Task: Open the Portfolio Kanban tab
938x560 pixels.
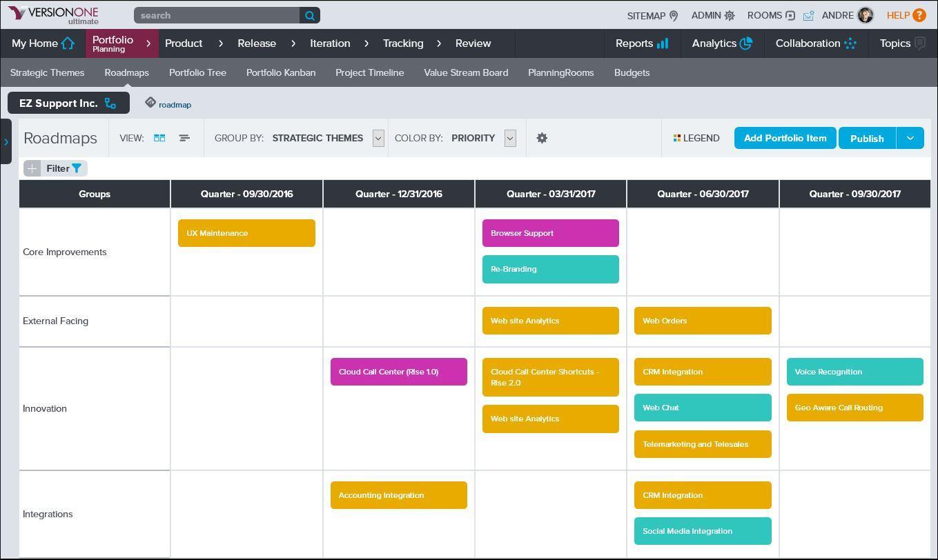Action: pos(281,72)
